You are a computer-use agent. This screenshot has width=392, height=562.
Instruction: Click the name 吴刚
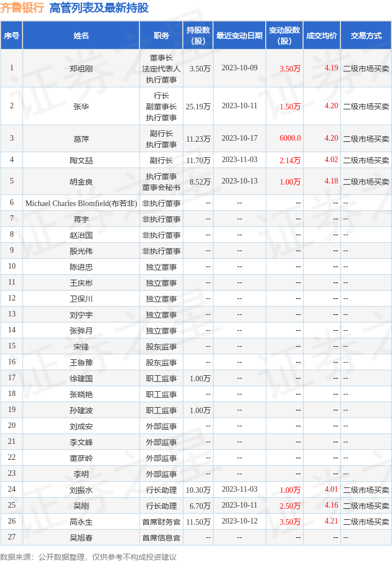tap(81, 506)
